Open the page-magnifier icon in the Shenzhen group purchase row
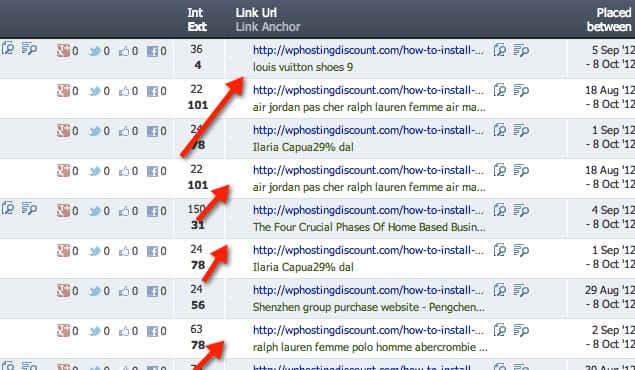 [x=500, y=290]
